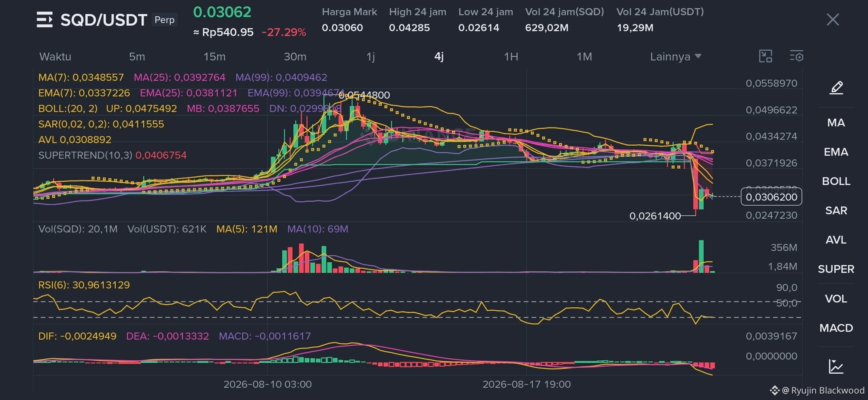Tap the Vol(USDT): 621K label
868x400 pixels.
click(167, 229)
